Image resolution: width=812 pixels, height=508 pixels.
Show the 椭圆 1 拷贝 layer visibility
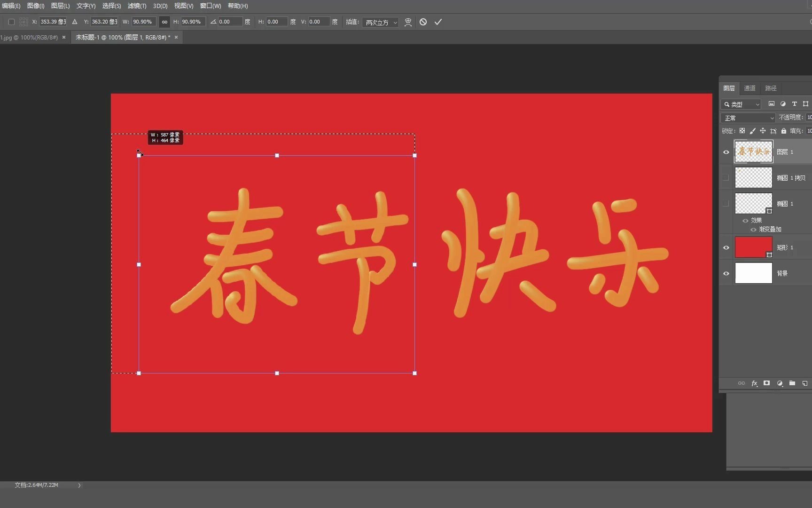[726, 177]
